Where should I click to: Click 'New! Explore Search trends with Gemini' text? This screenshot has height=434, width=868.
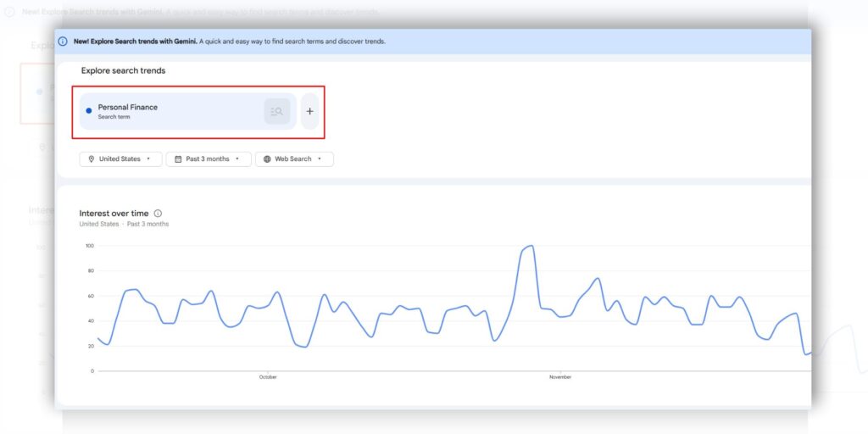[135, 42]
